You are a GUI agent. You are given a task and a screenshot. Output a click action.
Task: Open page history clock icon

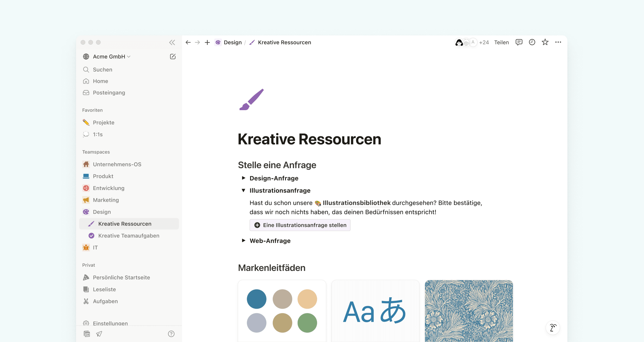click(532, 42)
